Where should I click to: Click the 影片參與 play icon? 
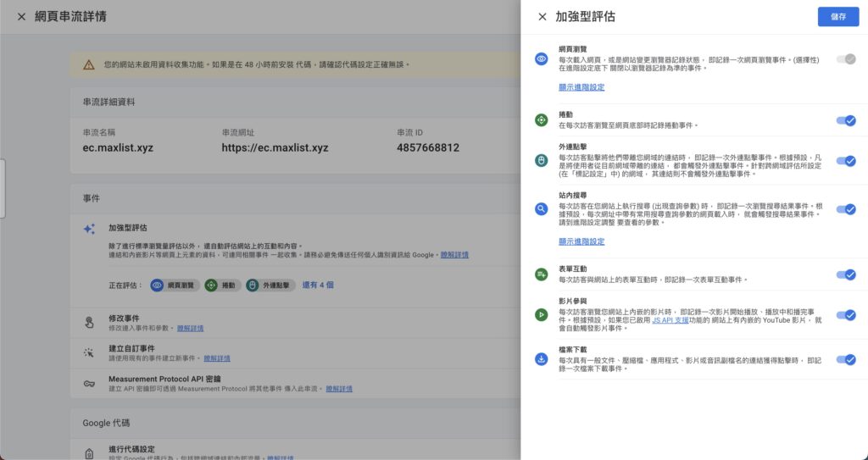[542, 315]
